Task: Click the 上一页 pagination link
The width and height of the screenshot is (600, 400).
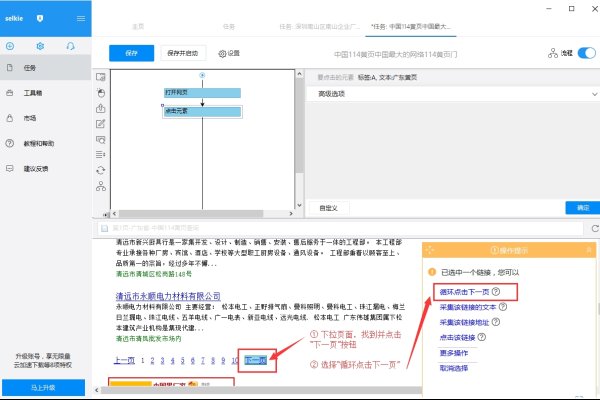Action: pos(124,360)
